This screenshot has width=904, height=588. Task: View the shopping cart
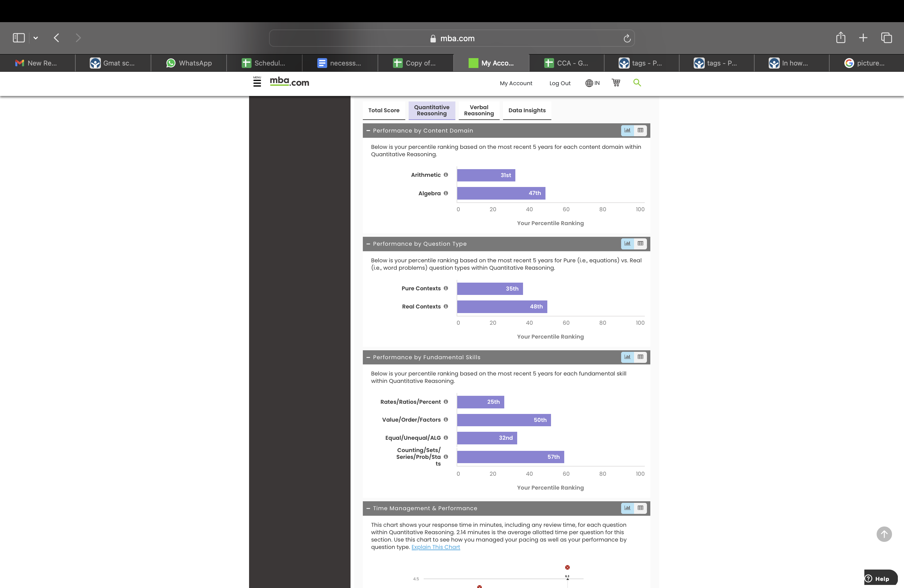[616, 82]
